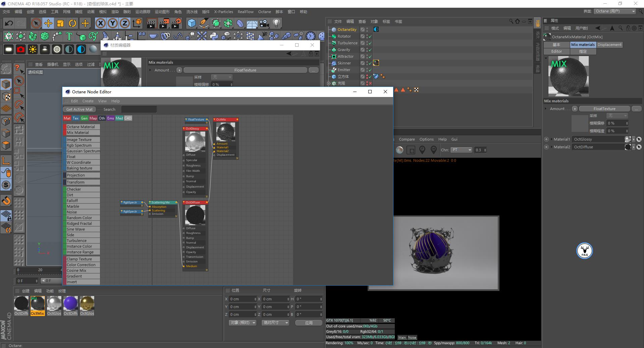Screen dimensions: 644x348
Task: Click the Cube primitive icon
Action: point(192,23)
